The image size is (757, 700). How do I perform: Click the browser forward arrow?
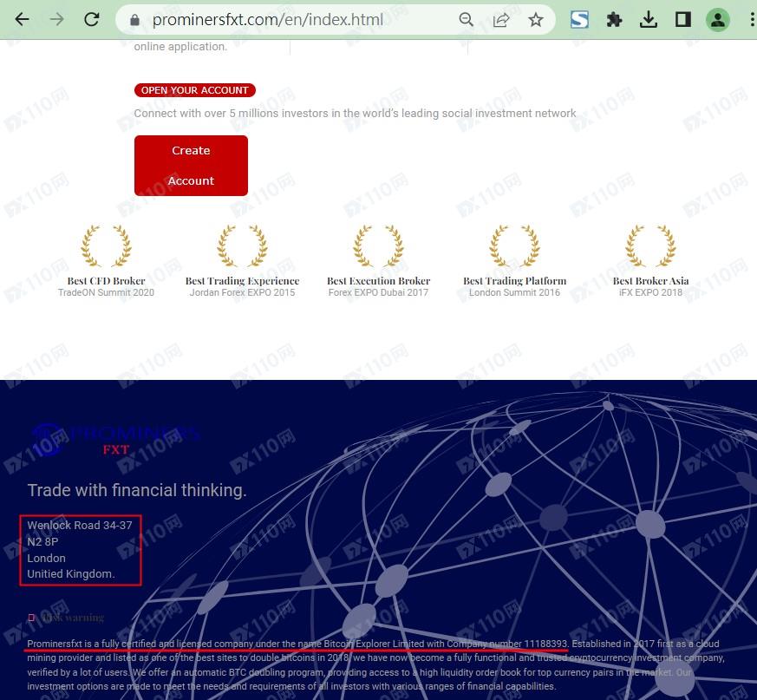pos(57,20)
